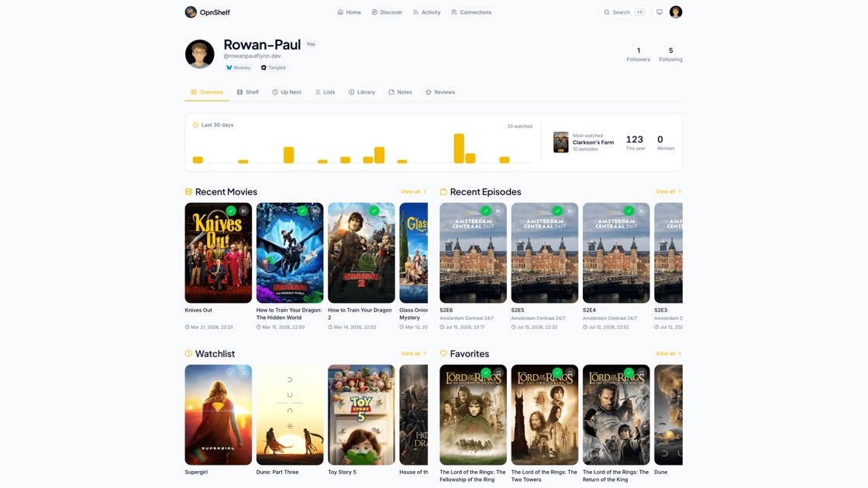Screen dimensions: 868x488
Task: Click the Favorites heart icon
Action: pyautogui.click(x=443, y=353)
